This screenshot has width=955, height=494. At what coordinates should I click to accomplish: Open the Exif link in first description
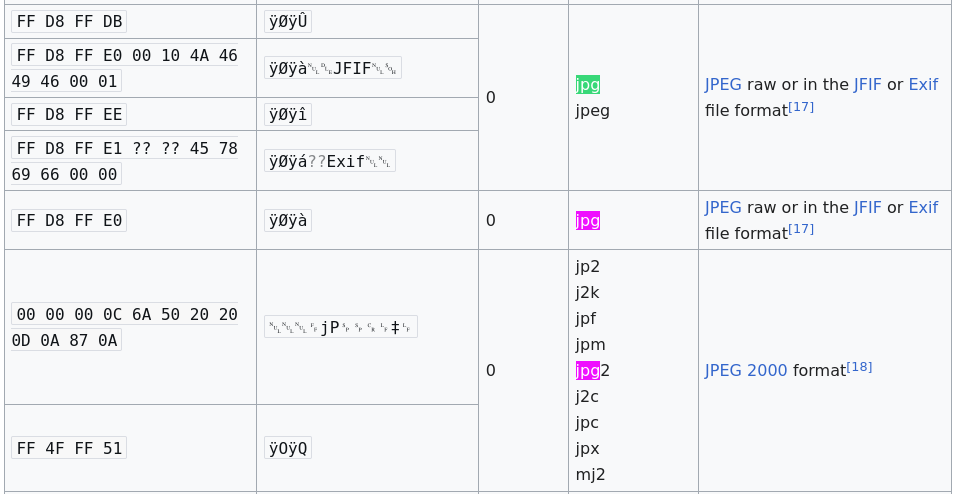click(923, 85)
